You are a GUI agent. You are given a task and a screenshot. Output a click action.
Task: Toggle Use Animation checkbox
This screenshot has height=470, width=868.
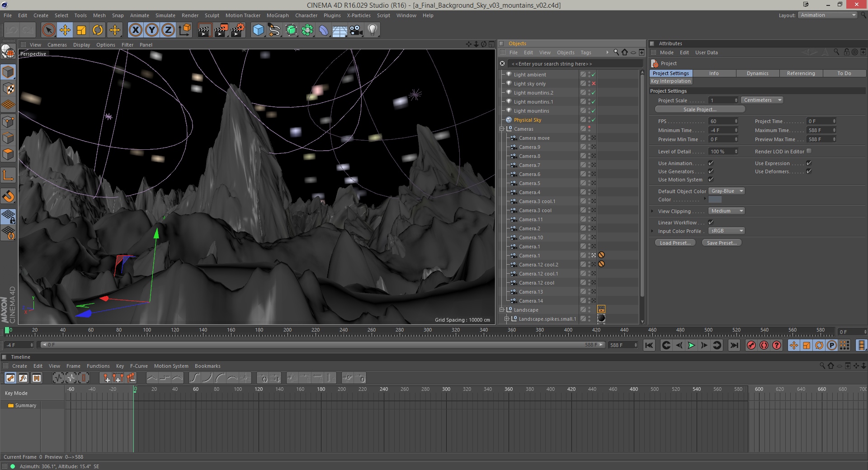711,163
